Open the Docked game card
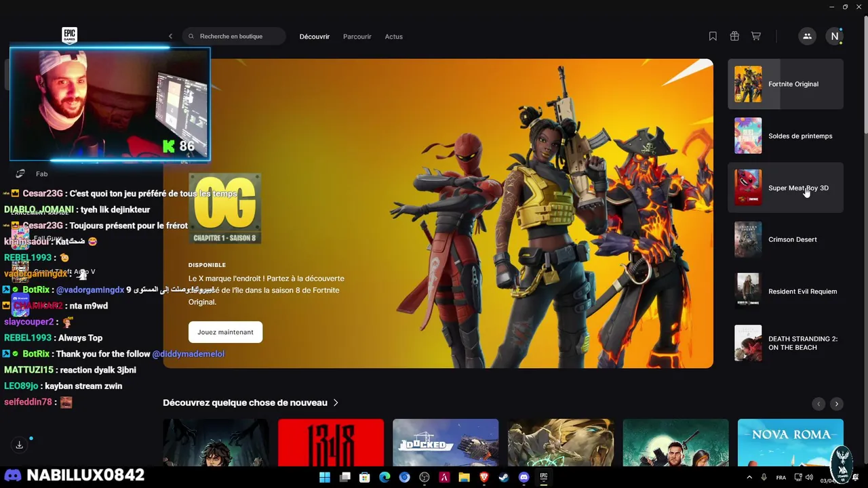This screenshot has width=868, height=488. click(446, 443)
